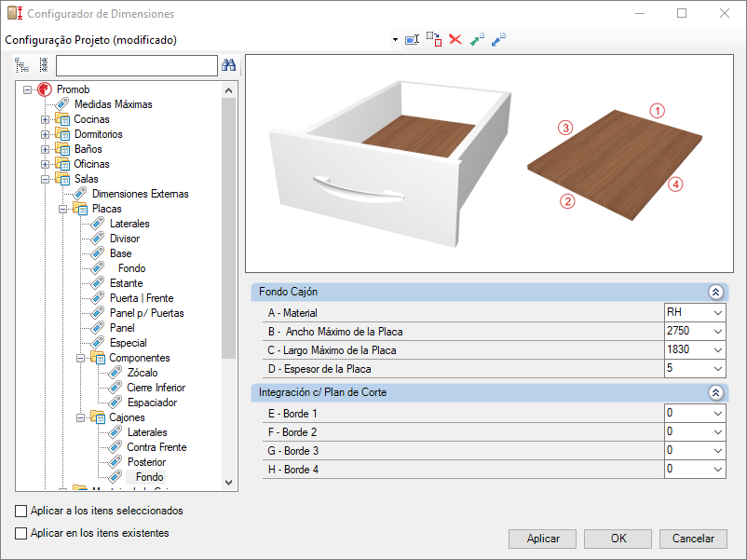Select Laterales under Placas

(x=129, y=224)
